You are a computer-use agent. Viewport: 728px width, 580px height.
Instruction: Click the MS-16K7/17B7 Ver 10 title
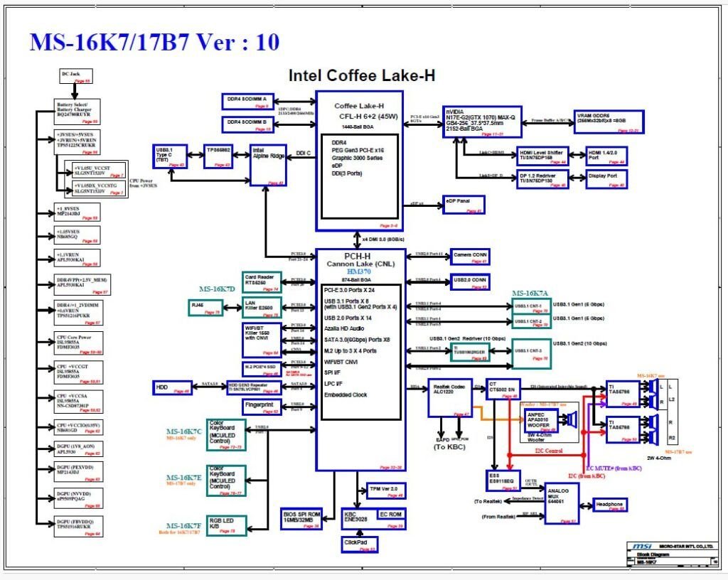tap(155, 43)
